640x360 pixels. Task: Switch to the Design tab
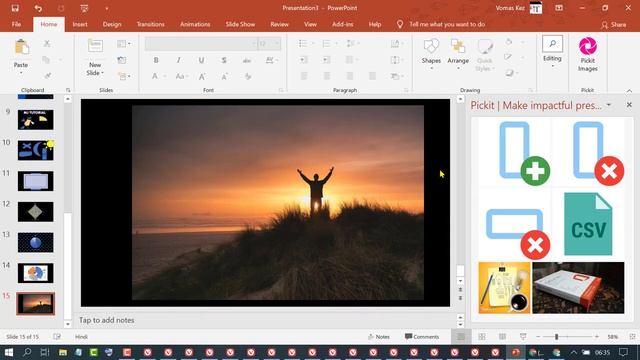(112, 24)
